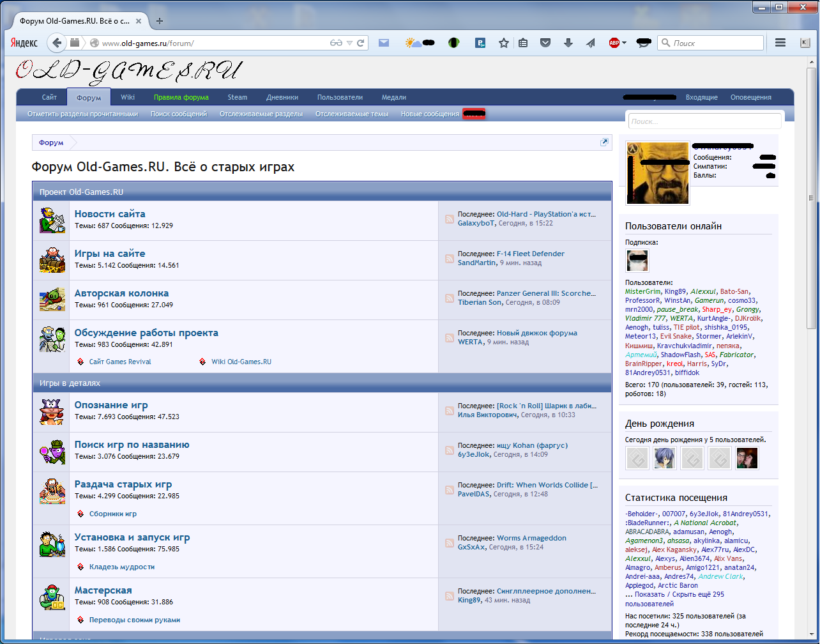Click the paper plane send icon
Image resolution: width=820 pixels, height=644 pixels.
591,43
